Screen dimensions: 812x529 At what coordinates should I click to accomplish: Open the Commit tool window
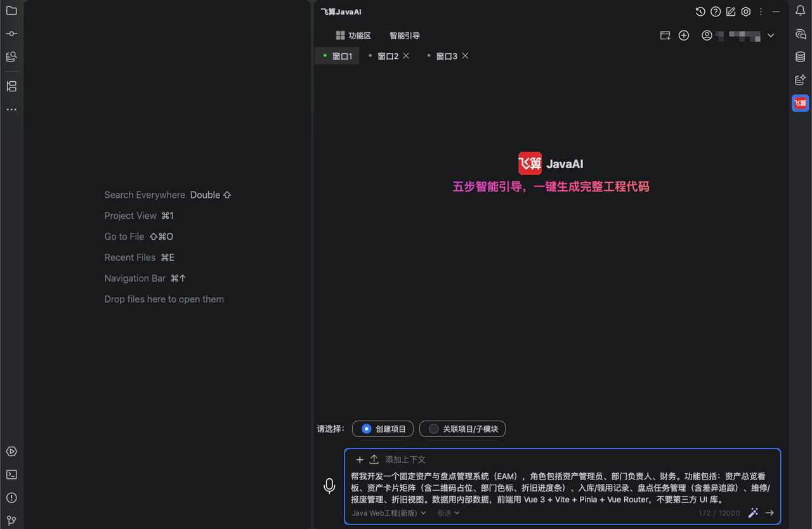coord(11,34)
